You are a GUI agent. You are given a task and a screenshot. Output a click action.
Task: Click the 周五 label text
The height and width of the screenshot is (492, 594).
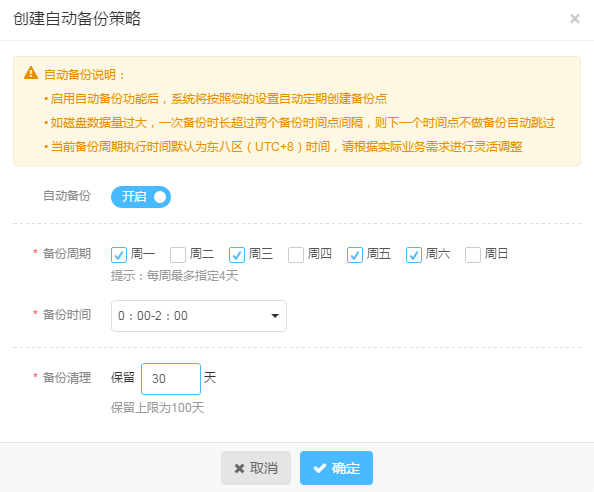point(378,254)
